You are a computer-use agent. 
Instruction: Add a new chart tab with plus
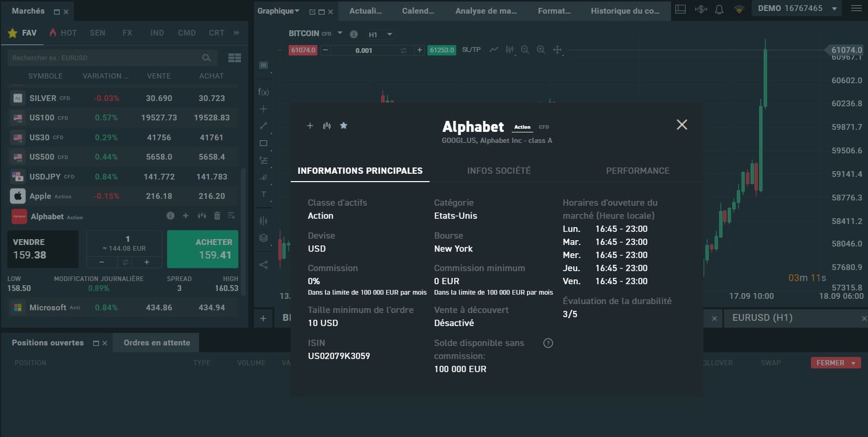point(263,318)
